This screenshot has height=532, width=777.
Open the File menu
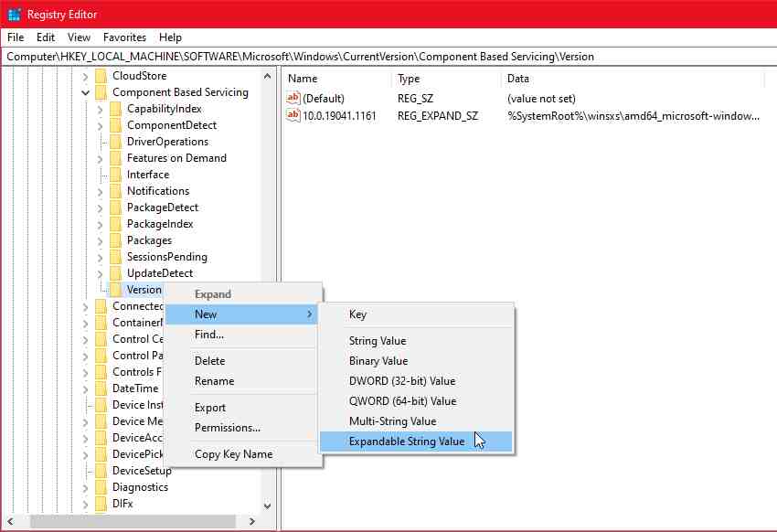[x=16, y=37]
